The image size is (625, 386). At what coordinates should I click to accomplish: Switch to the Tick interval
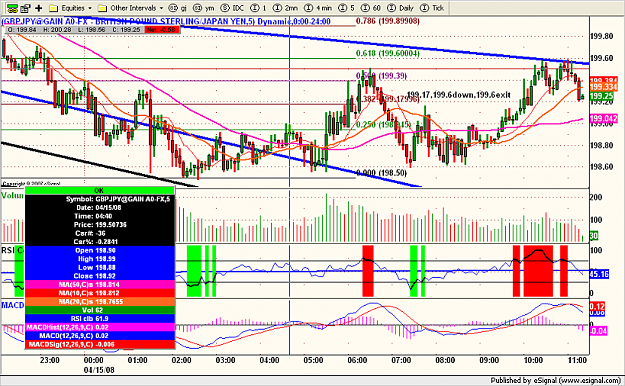click(432, 8)
